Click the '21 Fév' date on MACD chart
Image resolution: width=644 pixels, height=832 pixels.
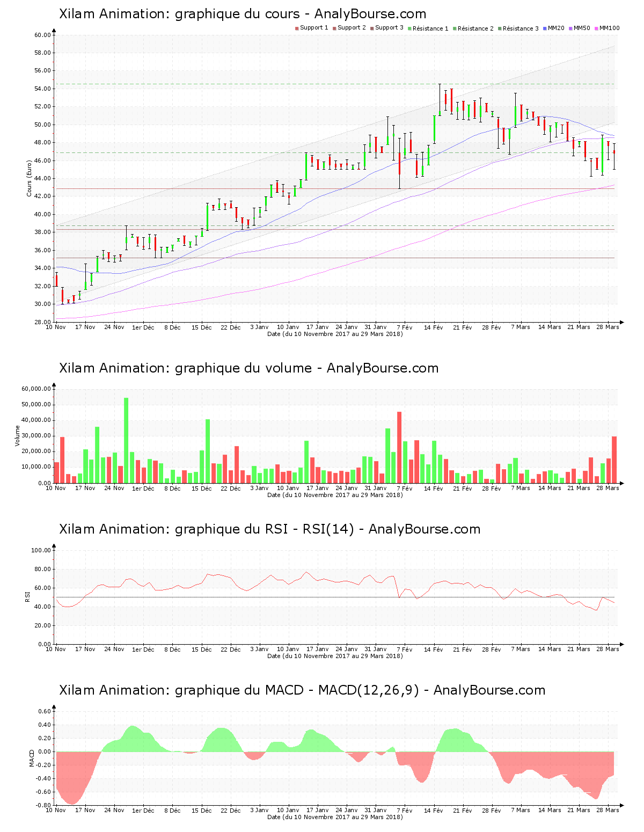tap(463, 811)
